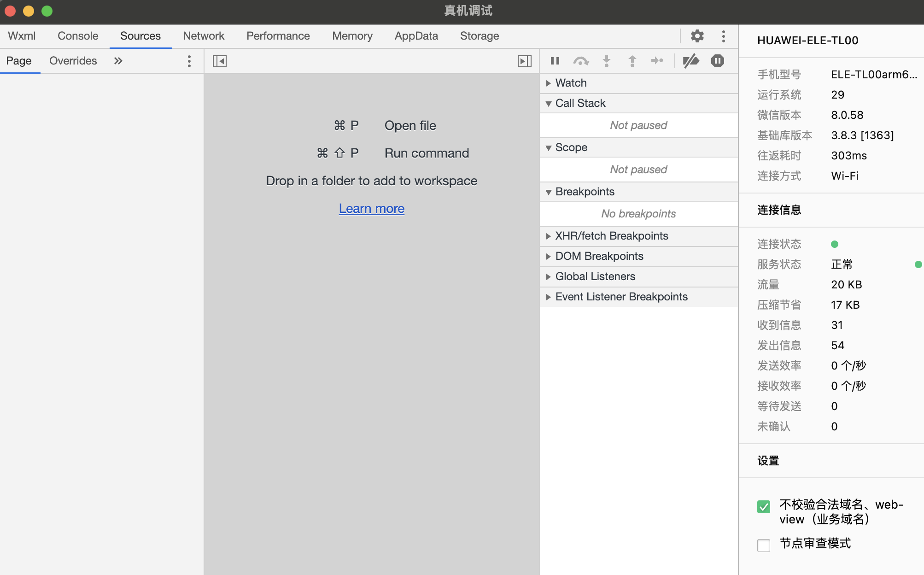Click the step over function icon
Screen dimensions: 924x575
pyautogui.click(x=581, y=61)
